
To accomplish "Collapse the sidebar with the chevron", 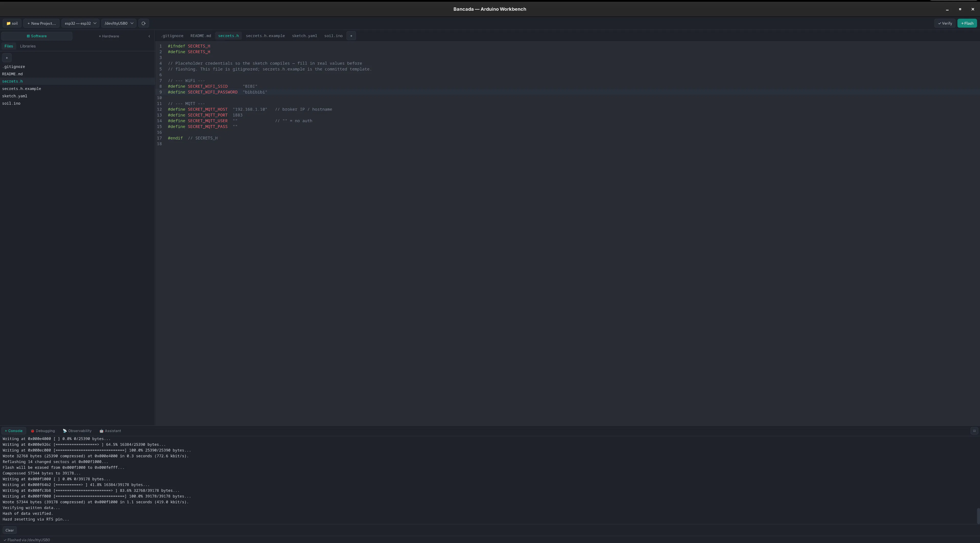I will [149, 36].
